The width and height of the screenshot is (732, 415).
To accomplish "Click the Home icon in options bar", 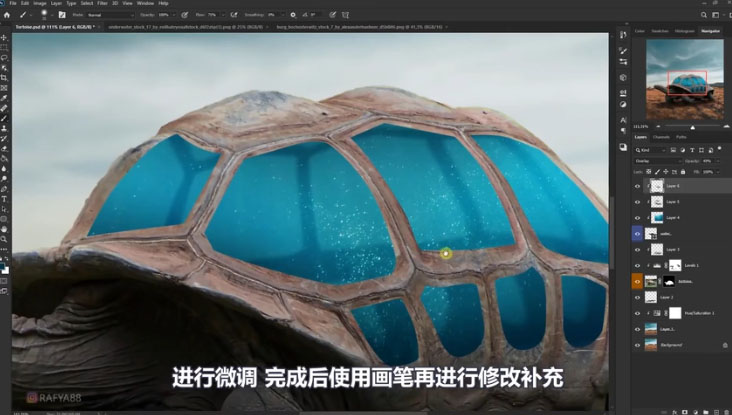I will tap(7, 16).
